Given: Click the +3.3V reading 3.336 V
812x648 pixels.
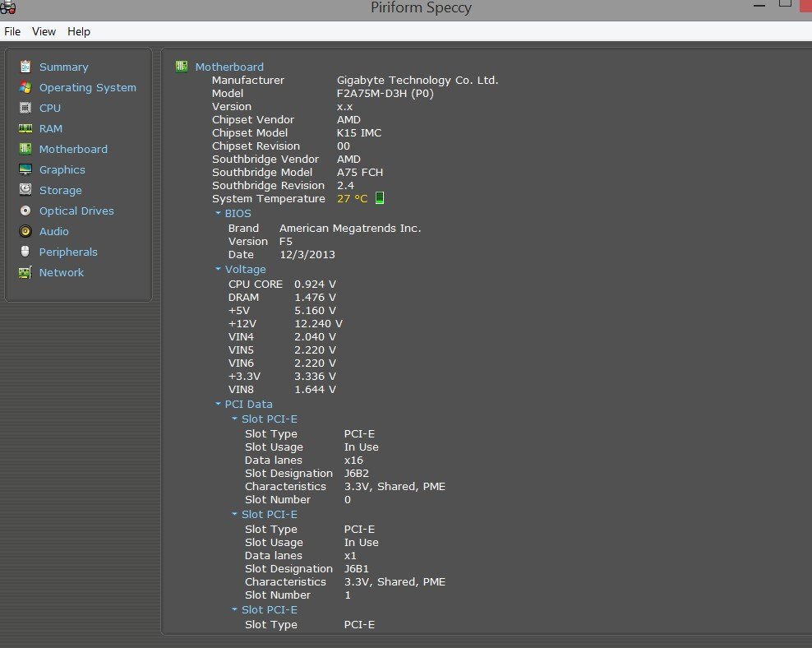Looking at the screenshot, I should click(315, 377).
